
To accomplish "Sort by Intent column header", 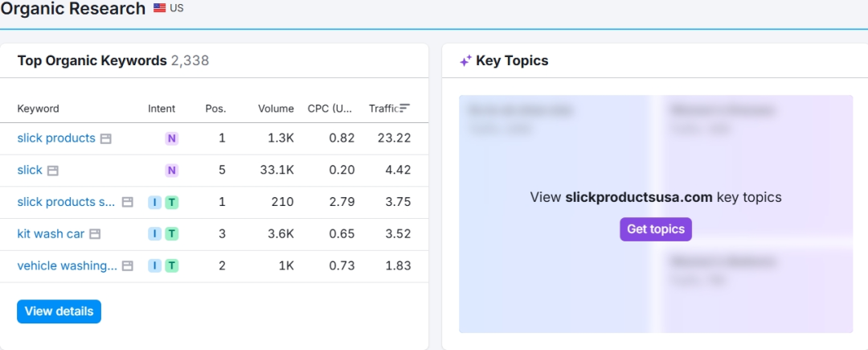I will coord(162,109).
